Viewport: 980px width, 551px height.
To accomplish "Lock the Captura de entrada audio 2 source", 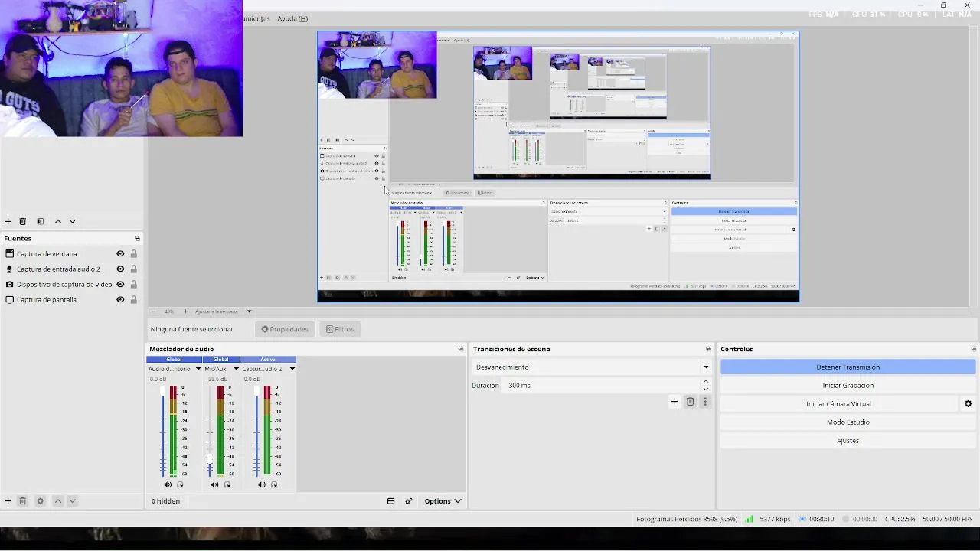I will tap(134, 269).
